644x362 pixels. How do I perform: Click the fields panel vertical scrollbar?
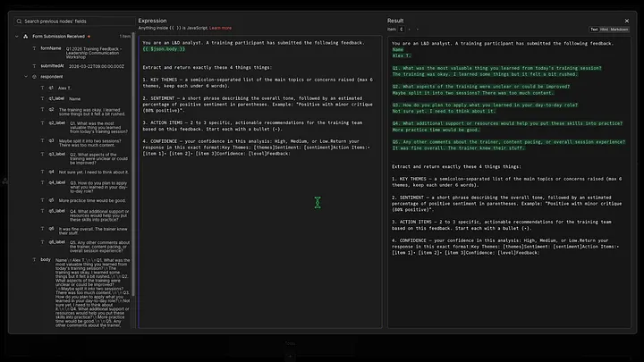(x=133, y=164)
